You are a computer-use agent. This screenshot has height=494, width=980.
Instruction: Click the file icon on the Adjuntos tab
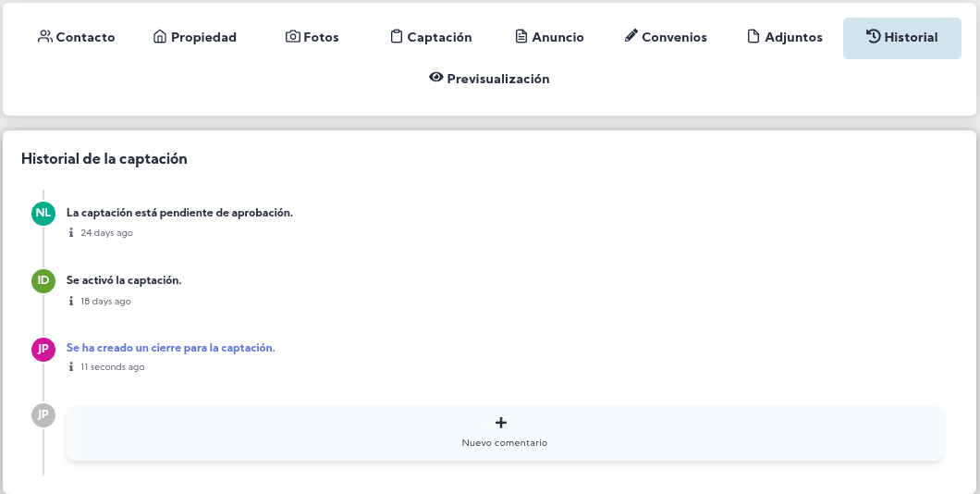(x=753, y=37)
